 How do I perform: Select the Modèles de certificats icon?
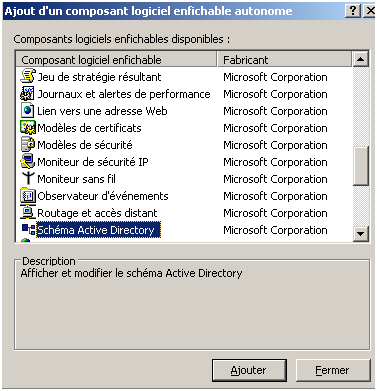click(x=28, y=128)
